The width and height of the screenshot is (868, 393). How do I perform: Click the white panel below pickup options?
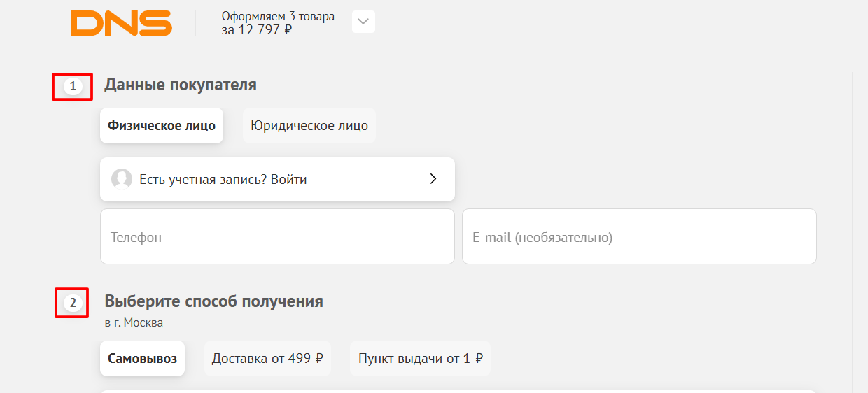coord(458,391)
